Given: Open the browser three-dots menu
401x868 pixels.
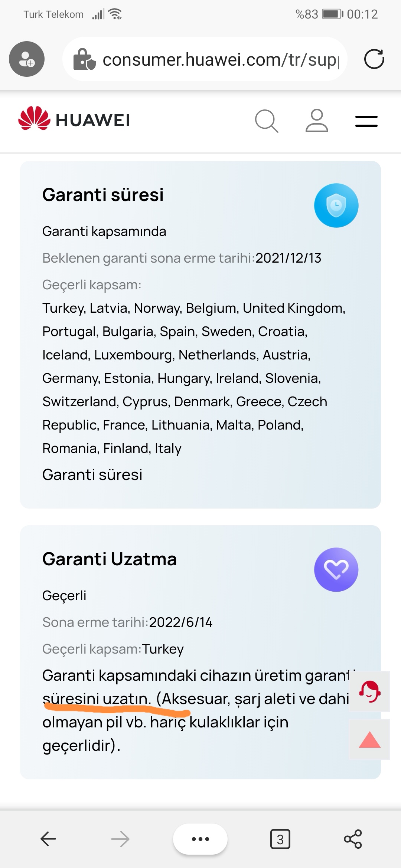Looking at the screenshot, I should pyautogui.click(x=200, y=839).
